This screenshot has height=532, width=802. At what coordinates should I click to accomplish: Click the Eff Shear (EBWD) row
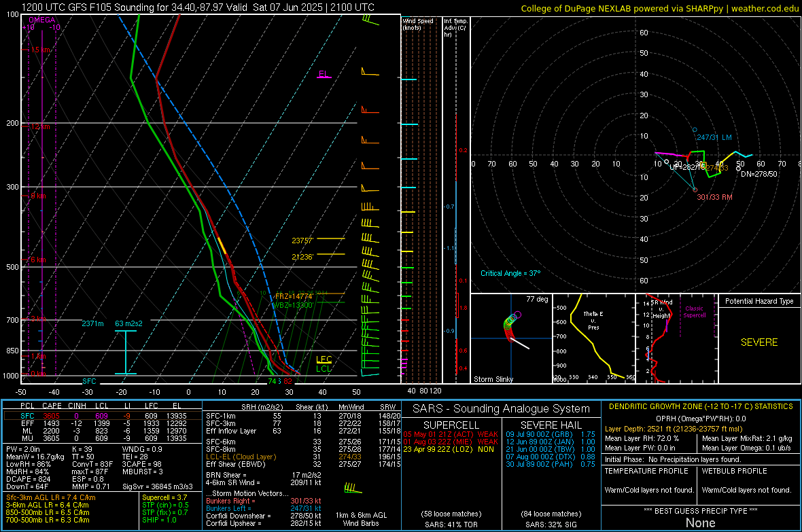click(303, 464)
